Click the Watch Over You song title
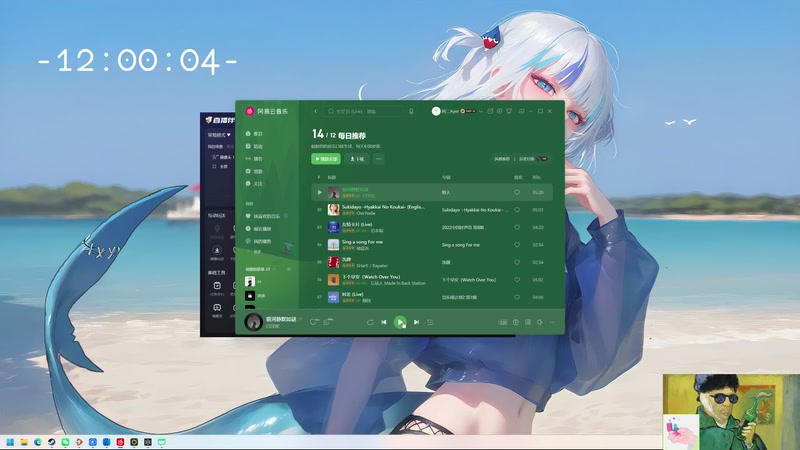 click(x=371, y=277)
